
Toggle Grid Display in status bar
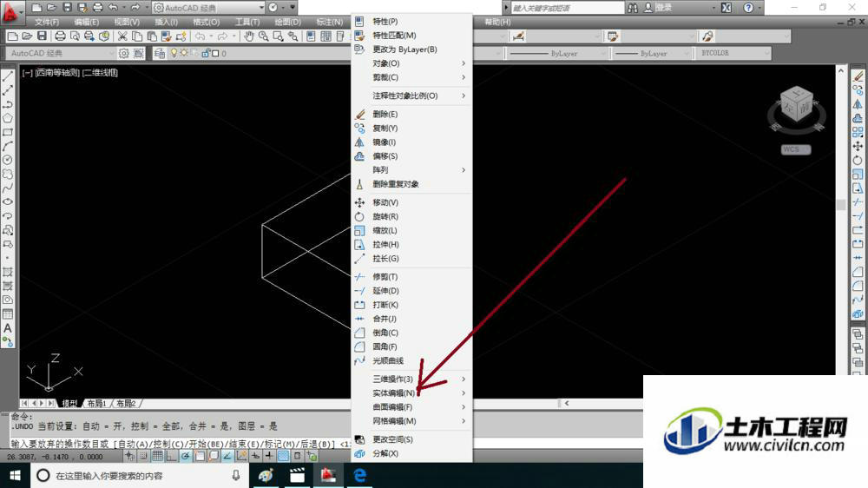157,457
